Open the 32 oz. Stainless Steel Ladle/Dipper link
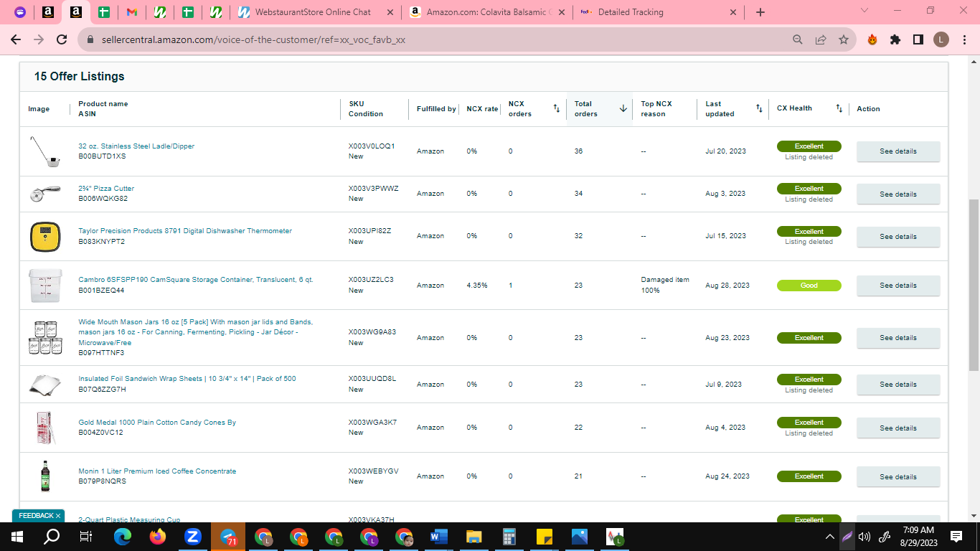The width and height of the screenshot is (980, 551). [x=136, y=146]
